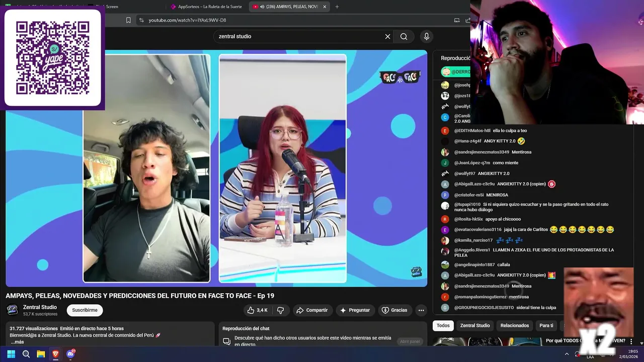644x362 pixels.
Task: Click the Zentral Studio watermark on the video
Action: pos(416,272)
